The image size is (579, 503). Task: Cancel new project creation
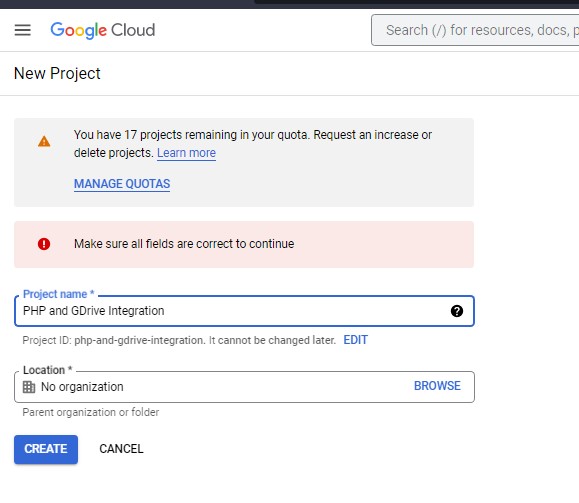tap(121, 449)
